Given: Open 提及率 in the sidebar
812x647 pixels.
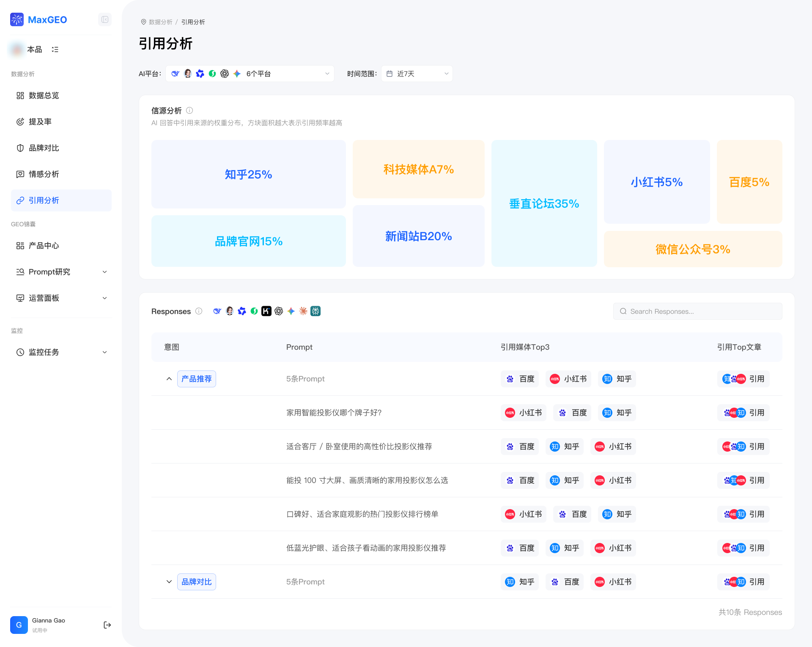Looking at the screenshot, I should (x=40, y=122).
